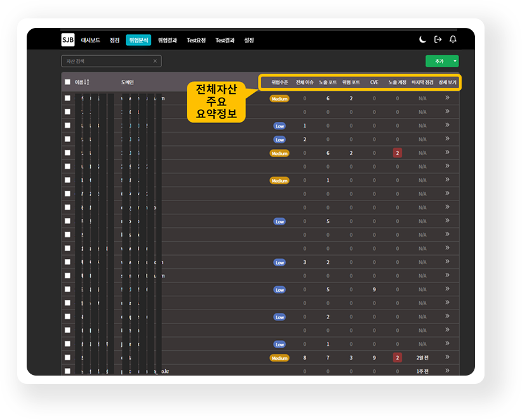This screenshot has width=522, height=420.
Task: Clear the asset search with the X icon
Action: (x=155, y=61)
